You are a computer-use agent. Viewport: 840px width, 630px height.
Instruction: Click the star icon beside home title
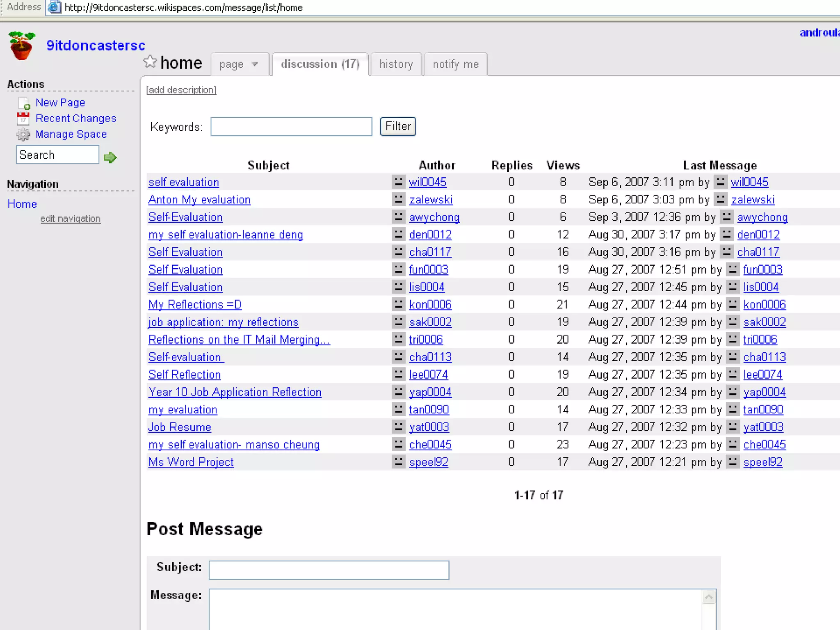coord(150,62)
